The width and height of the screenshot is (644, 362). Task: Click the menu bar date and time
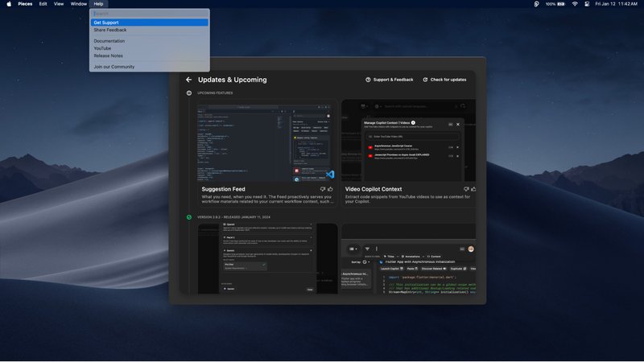616,4
